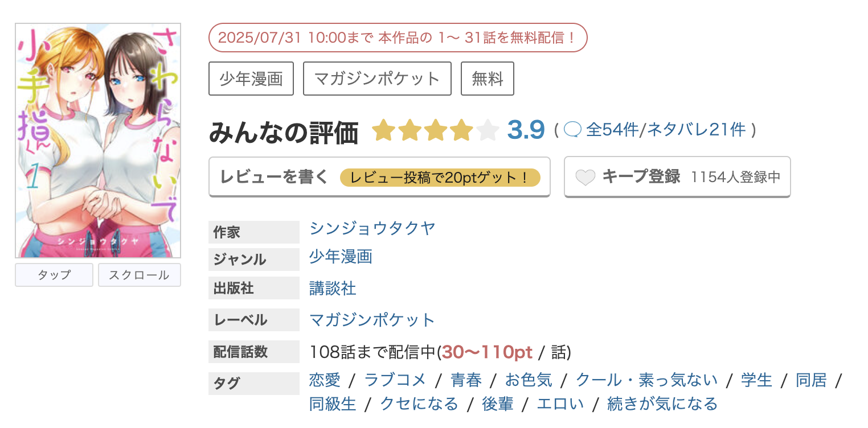Switch the preview to タップ mode
The height and width of the screenshot is (428, 868).
(54, 275)
